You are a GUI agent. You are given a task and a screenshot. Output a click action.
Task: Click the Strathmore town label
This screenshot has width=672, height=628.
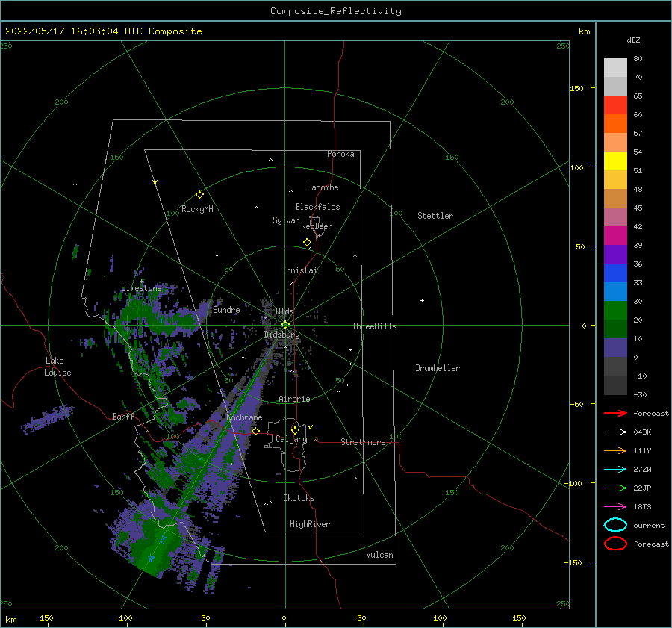click(363, 442)
